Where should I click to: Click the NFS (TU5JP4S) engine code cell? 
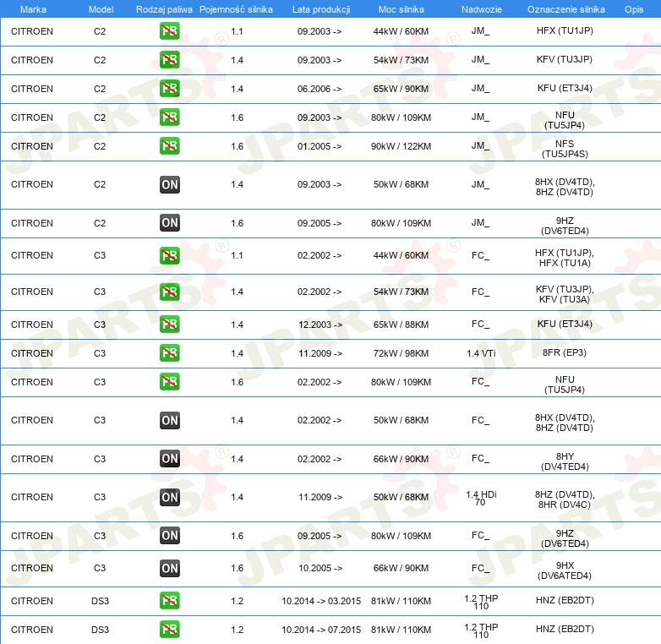coord(565,149)
